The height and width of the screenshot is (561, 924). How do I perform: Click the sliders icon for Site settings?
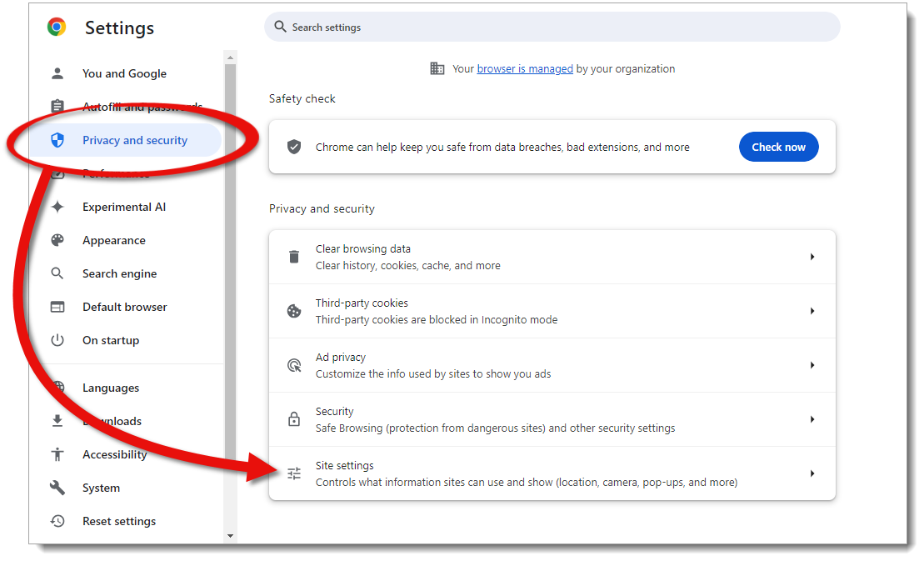point(294,473)
